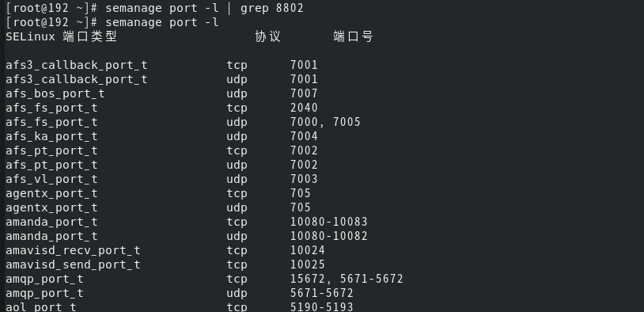The width and height of the screenshot is (644, 312).
Task: Click aol_port_t entry at bottom
Action: (x=40, y=307)
